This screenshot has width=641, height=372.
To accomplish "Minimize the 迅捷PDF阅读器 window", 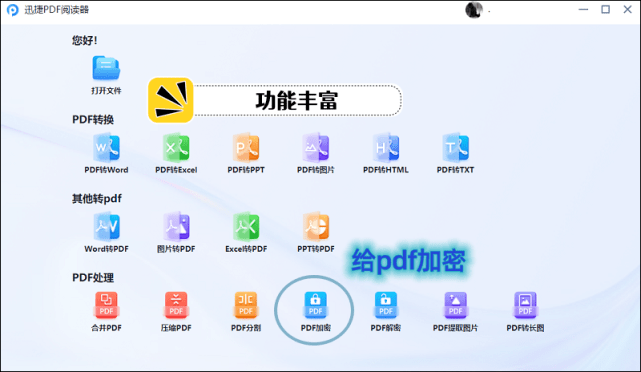I will click(x=583, y=9).
